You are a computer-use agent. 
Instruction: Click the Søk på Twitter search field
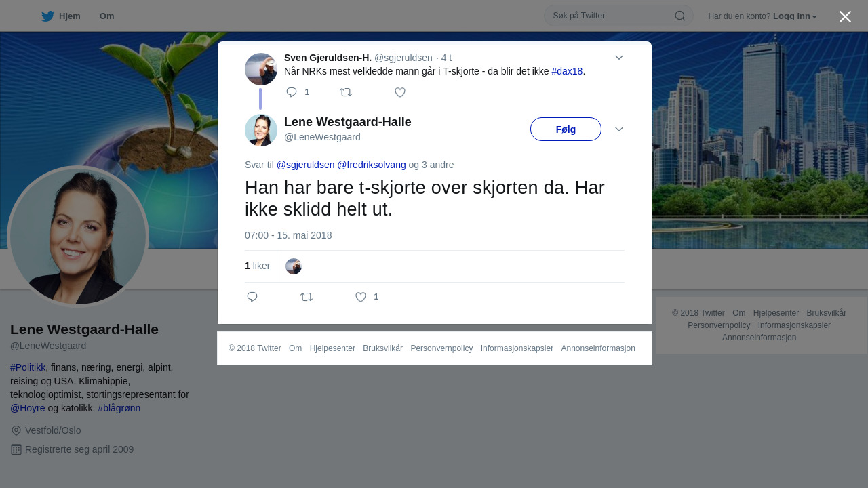610,16
